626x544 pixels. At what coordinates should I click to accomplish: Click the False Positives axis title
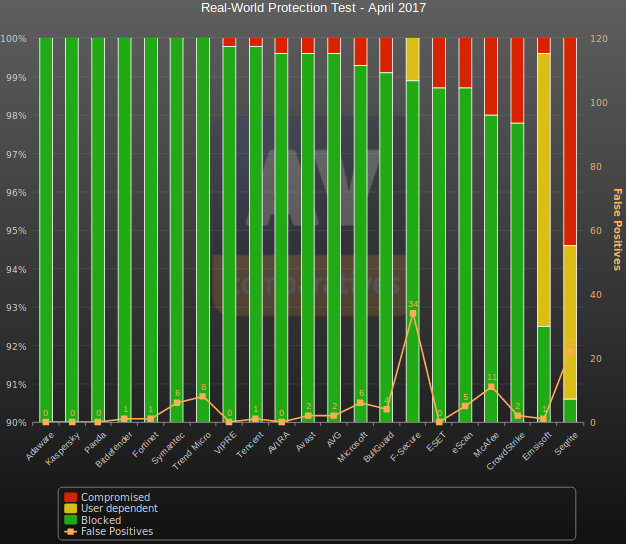[617, 229]
